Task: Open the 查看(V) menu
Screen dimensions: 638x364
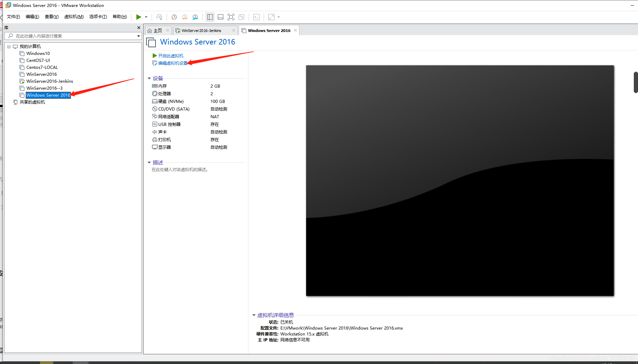Action: tap(51, 17)
